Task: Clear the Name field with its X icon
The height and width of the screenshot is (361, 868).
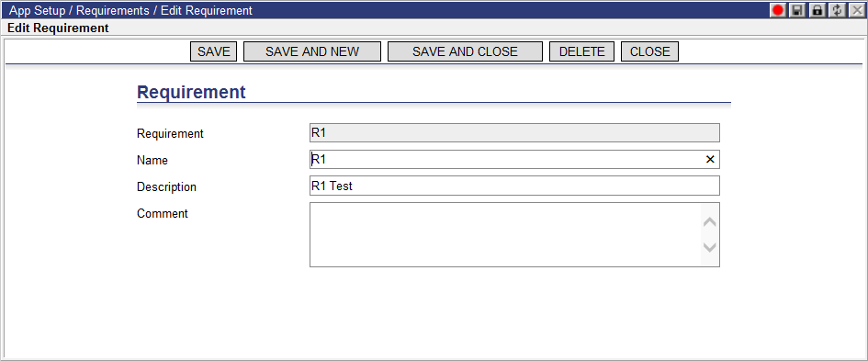Action: pos(710,160)
